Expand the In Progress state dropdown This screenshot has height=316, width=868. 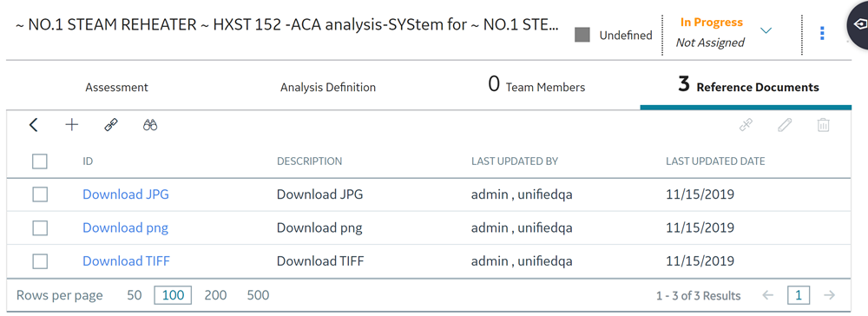[766, 30]
